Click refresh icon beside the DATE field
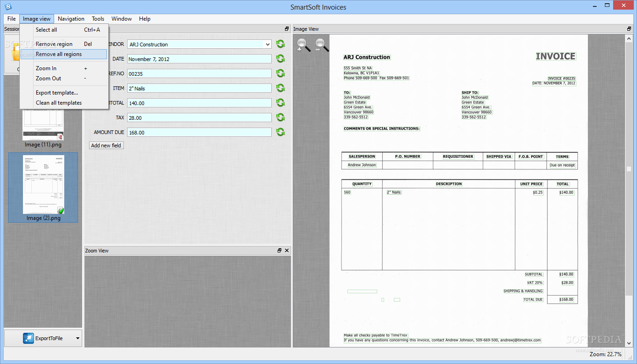The width and height of the screenshot is (637, 364). [280, 59]
